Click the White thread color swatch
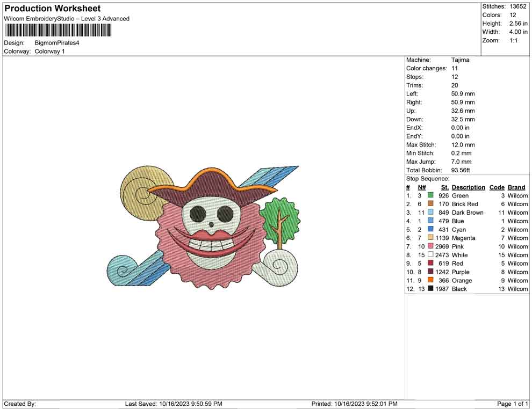Viewport: 532px width, 409px height. click(430, 254)
